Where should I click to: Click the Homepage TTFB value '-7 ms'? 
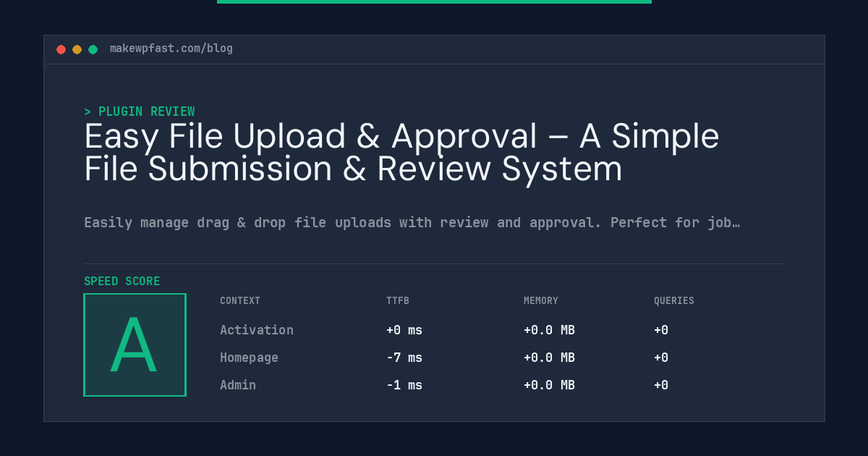point(404,358)
